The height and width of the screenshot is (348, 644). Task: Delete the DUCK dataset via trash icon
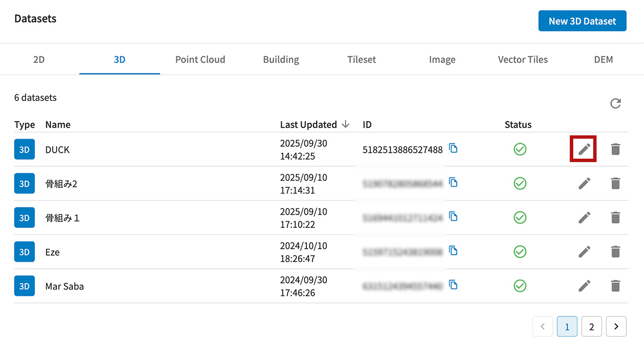coord(616,149)
